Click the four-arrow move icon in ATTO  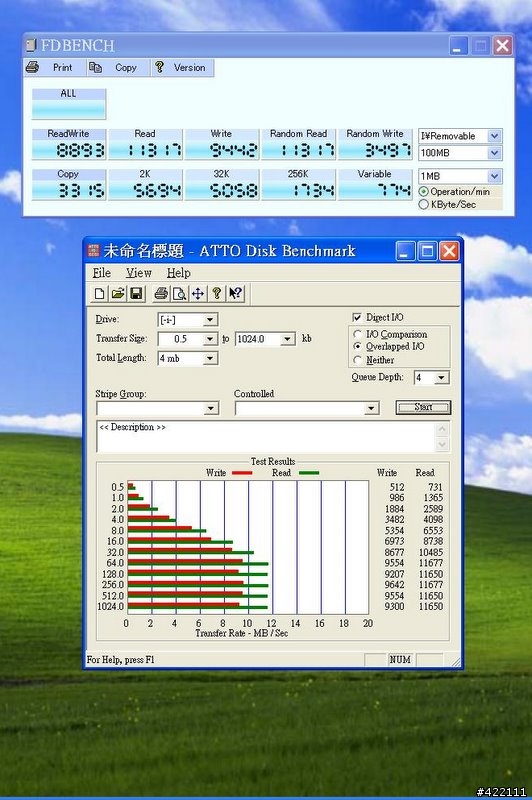pyautogui.click(x=198, y=293)
